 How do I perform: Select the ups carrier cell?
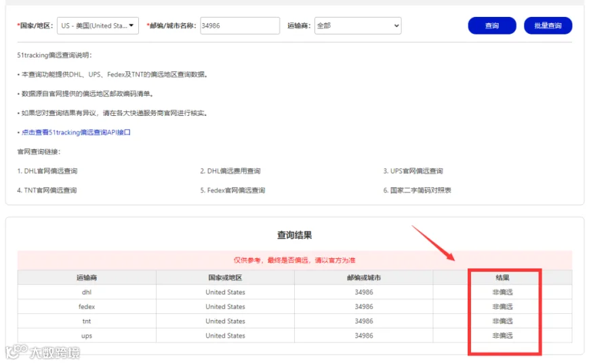(x=87, y=336)
